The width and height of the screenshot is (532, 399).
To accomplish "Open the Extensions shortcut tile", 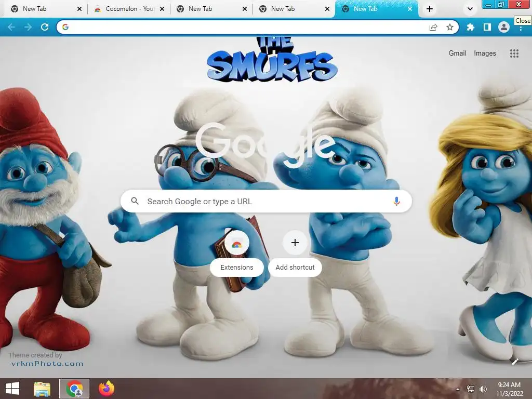I will click(236, 243).
